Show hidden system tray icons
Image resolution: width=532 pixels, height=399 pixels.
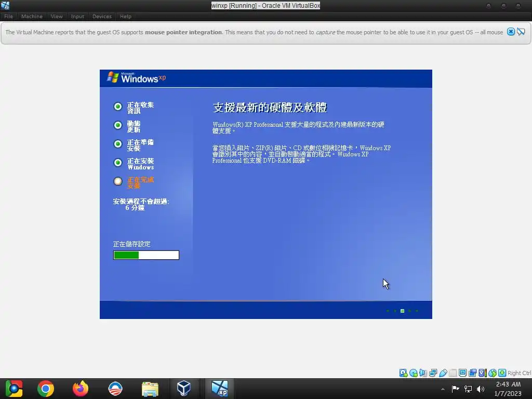pos(443,389)
